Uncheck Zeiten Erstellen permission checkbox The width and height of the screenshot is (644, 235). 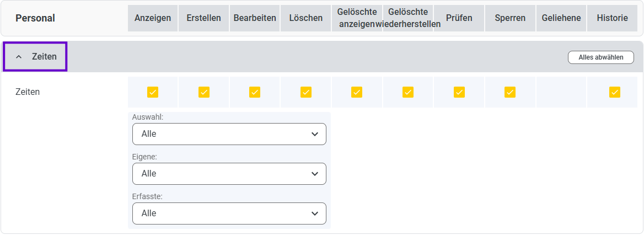pyautogui.click(x=203, y=92)
